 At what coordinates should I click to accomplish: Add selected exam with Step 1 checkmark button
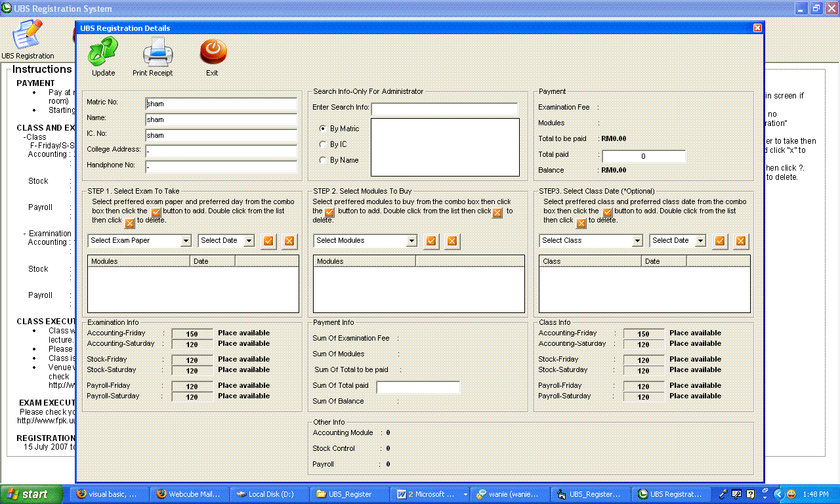click(x=268, y=241)
